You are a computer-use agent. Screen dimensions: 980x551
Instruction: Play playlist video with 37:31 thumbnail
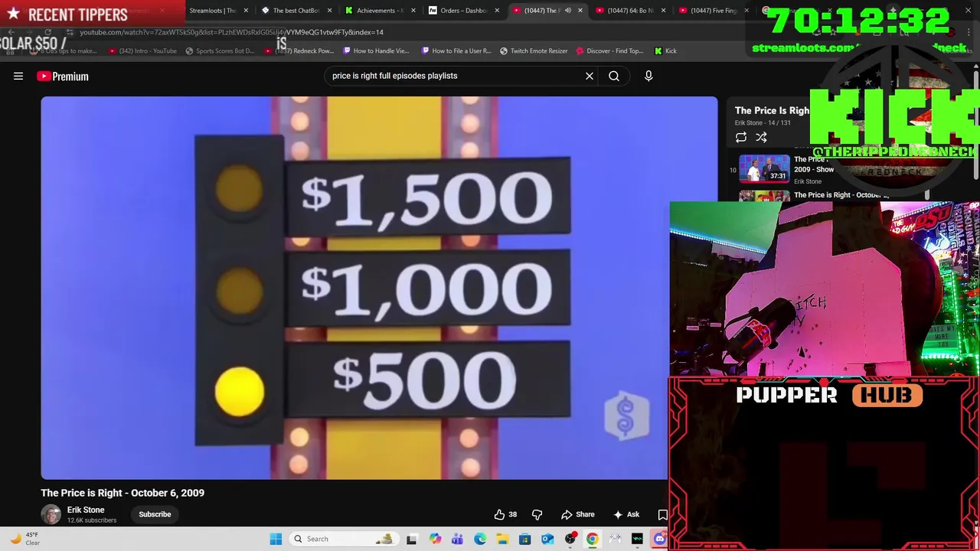point(764,169)
